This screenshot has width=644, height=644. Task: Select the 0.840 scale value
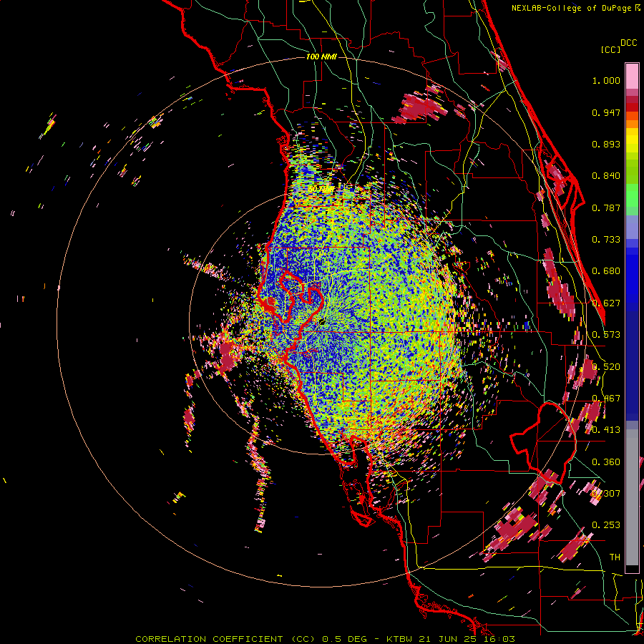606,176
